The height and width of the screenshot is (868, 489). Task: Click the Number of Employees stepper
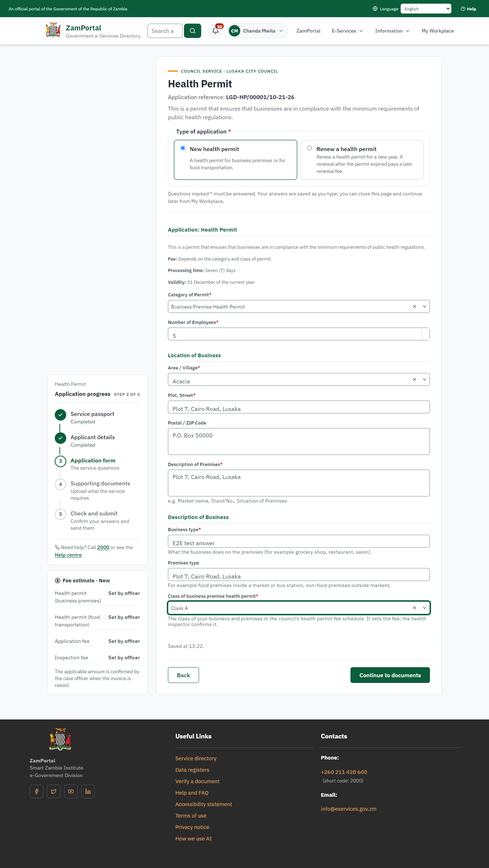(426, 334)
